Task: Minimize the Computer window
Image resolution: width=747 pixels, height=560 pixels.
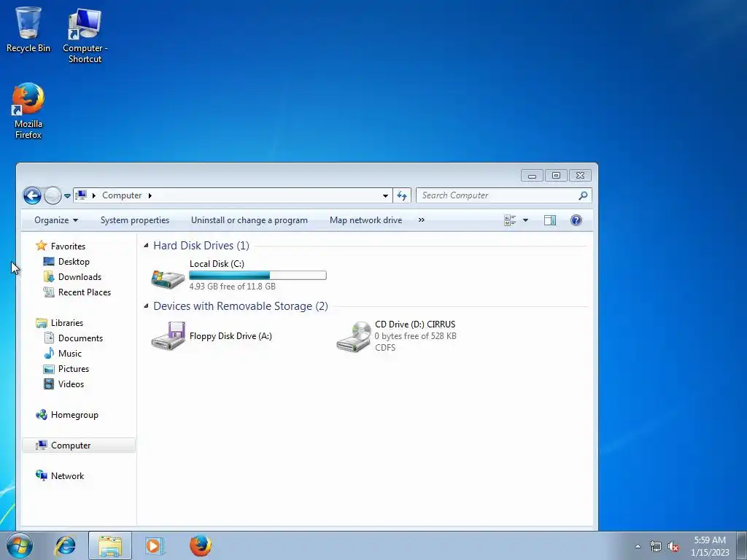Action: pos(532,175)
